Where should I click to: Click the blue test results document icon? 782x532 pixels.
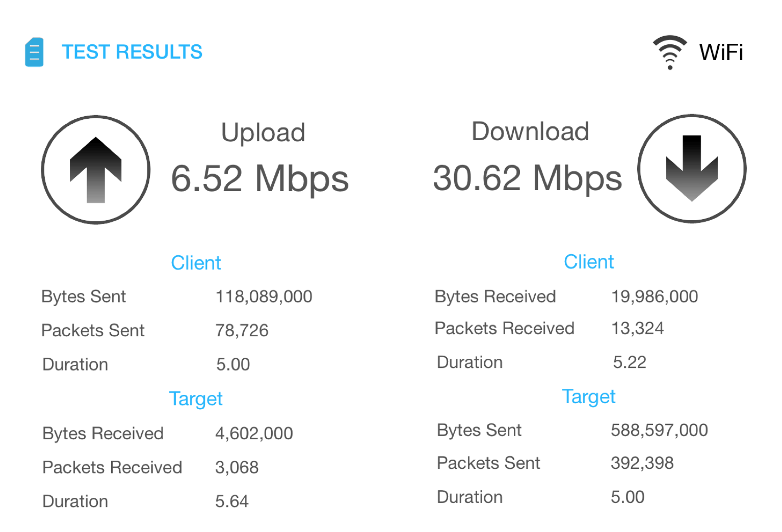34,52
